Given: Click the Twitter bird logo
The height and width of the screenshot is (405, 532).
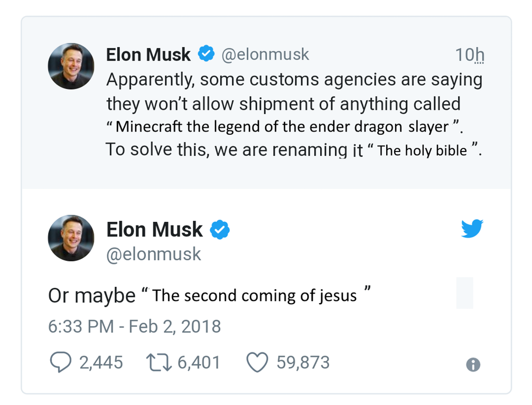Looking at the screenshot, I should point(472,228).
